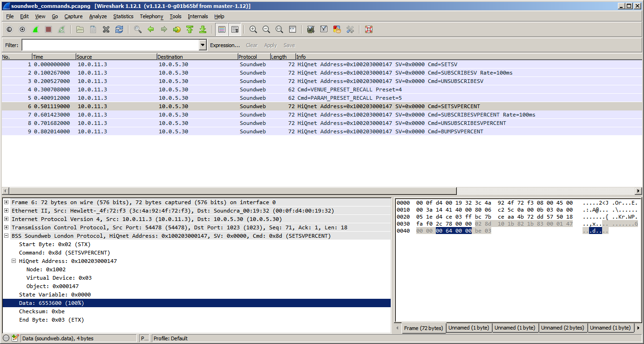Restart the running live capture
Image resolution: width=644 pixels, height=344 pixels.
coord(61,29)
